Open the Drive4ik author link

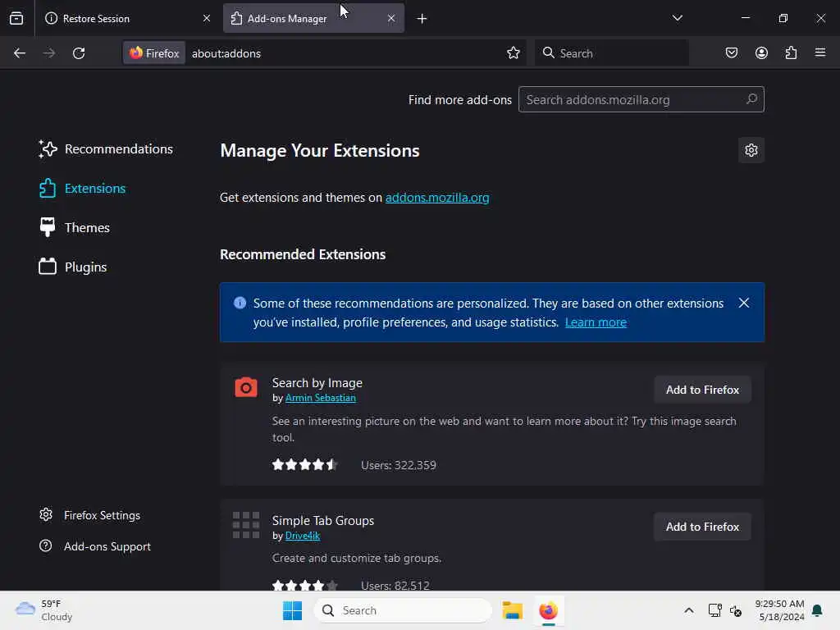302,536
